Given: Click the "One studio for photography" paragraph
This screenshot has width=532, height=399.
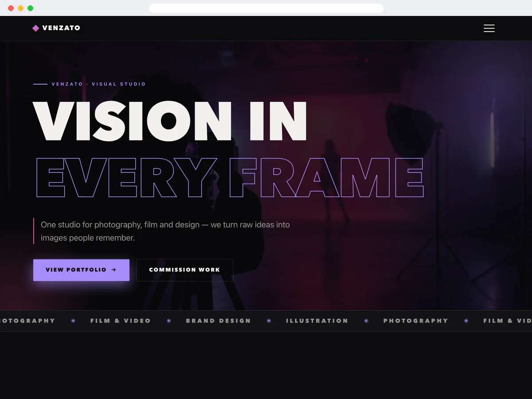Looking at the screenshot, I should (165, 231).
